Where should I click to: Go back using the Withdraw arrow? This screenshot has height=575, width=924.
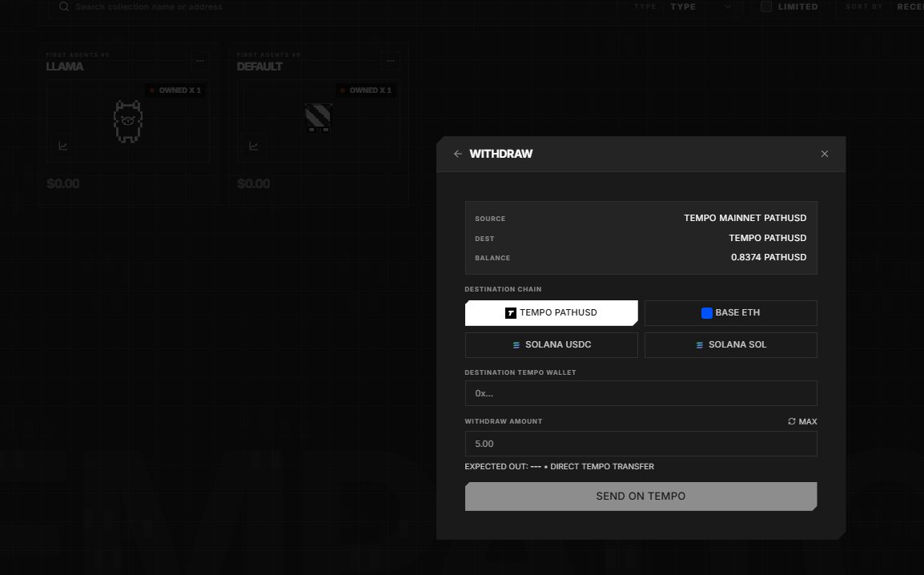point(458,154)
